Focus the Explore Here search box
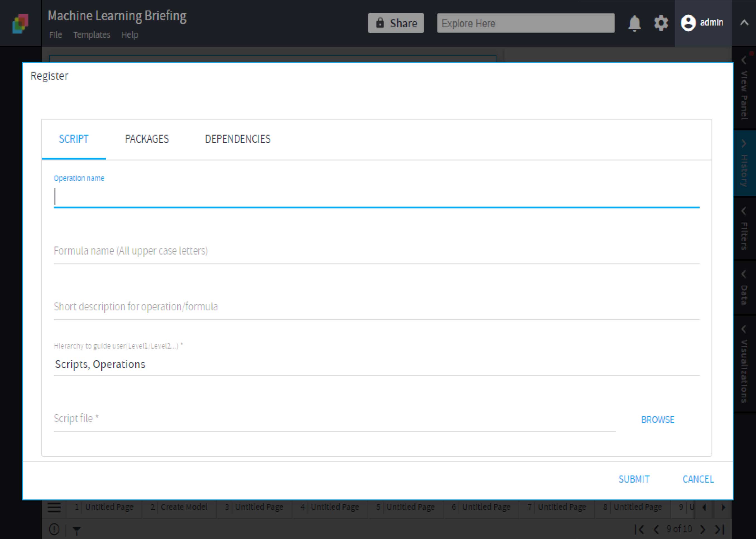The width and height of the screenshot is (756, 539). 525,23
